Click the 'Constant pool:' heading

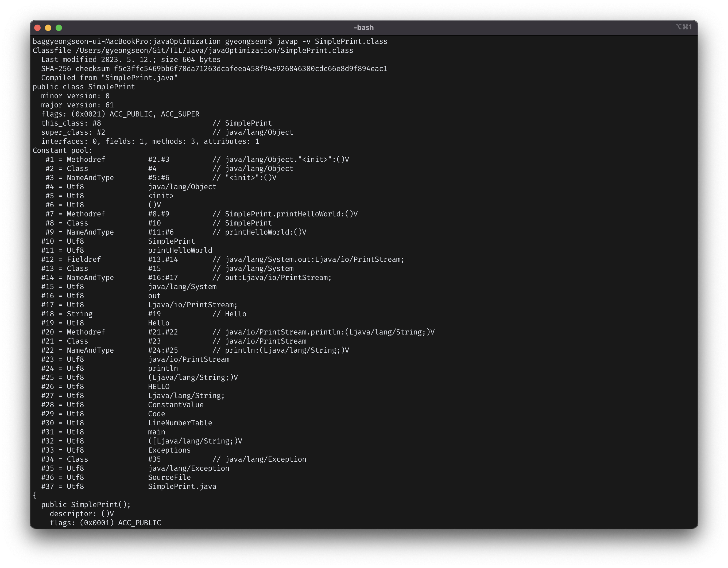point(62,150)
